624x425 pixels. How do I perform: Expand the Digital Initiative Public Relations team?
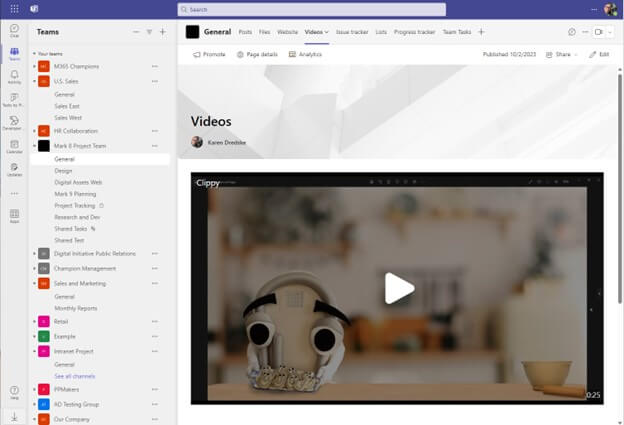[x=34, y=253]
